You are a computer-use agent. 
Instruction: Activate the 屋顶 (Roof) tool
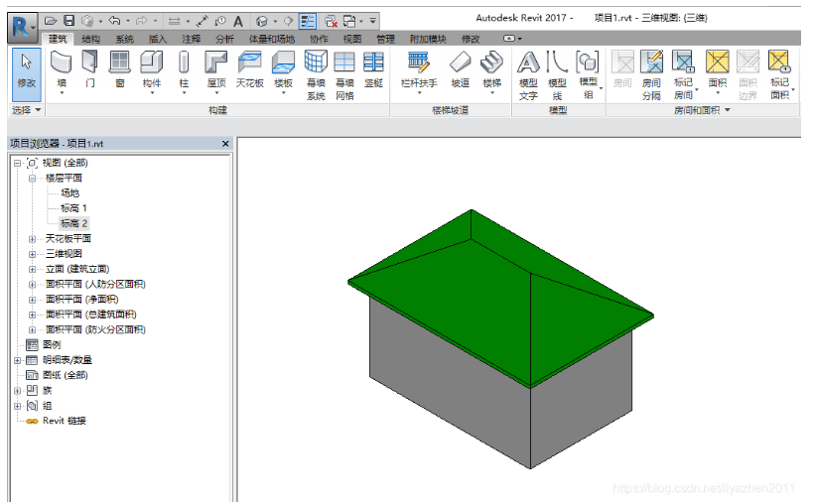click(x=216, y=71)
